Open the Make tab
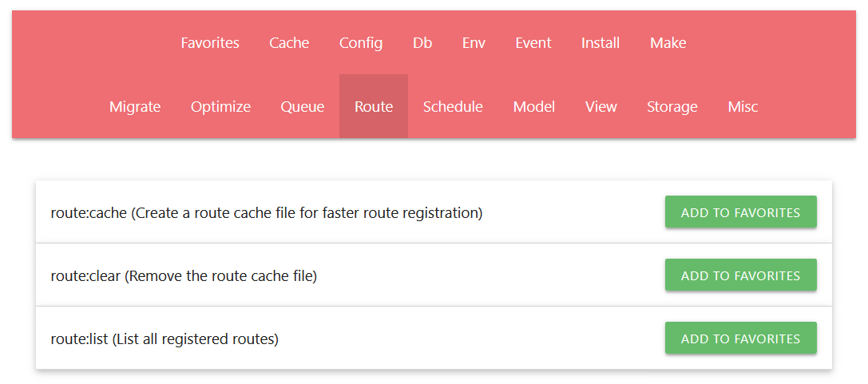 point(668,43)
